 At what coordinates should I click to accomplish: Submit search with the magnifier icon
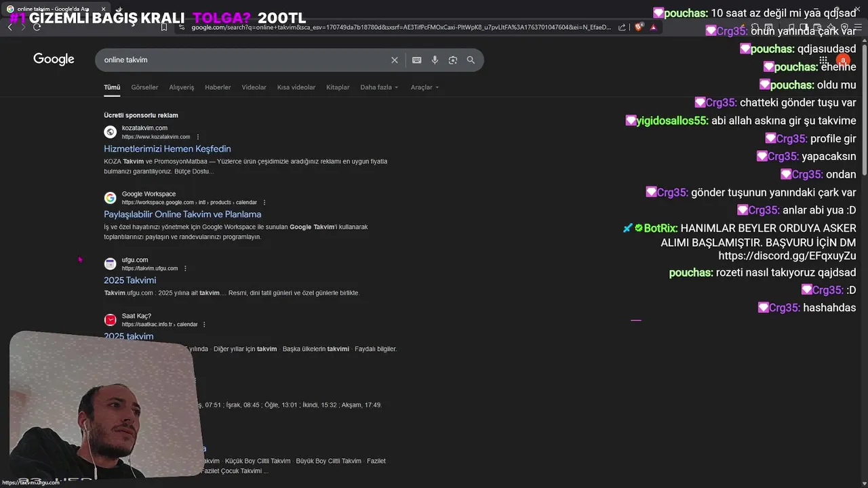click(x=471, y=60)
